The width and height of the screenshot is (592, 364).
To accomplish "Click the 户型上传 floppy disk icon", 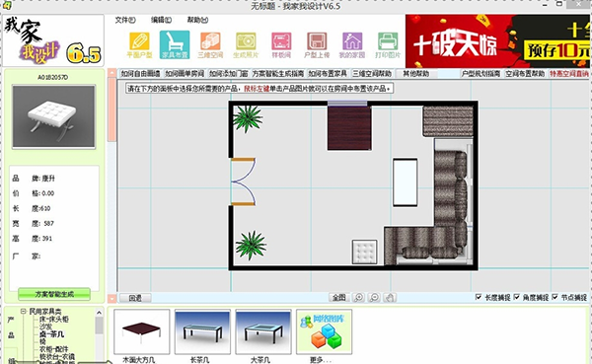I will (x=317, y=45).
